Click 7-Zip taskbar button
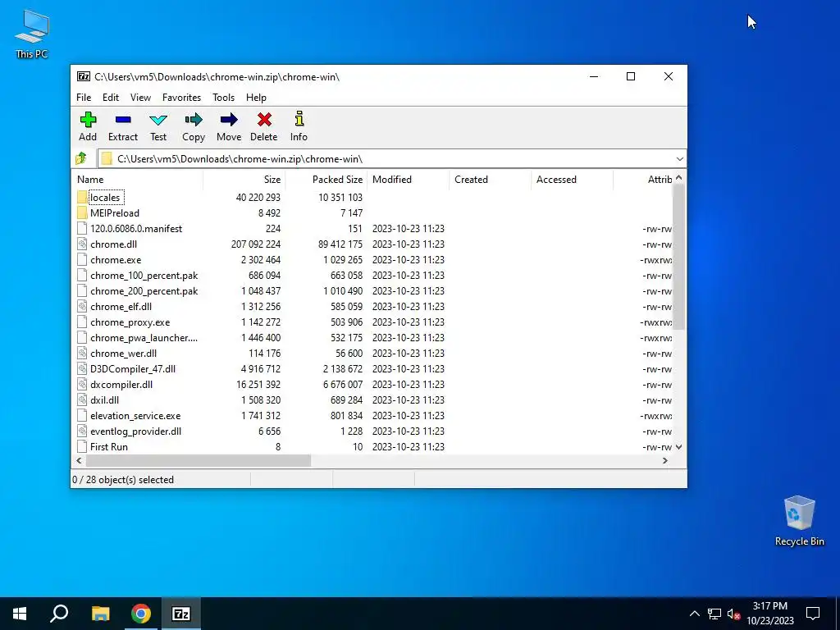The height and width of the screenshot is (630, 840). click(x=181, y=614)
